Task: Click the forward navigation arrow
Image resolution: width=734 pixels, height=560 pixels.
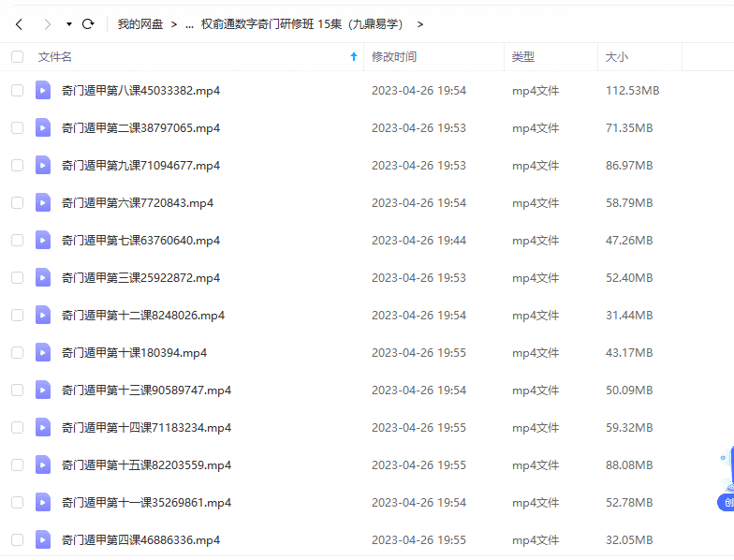Action: [x=47, y=23]
